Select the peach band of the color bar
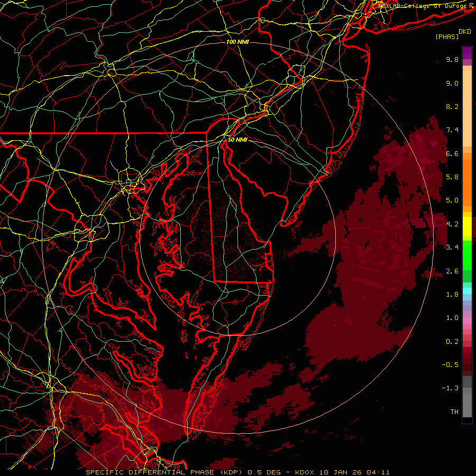 coord(467,106)
